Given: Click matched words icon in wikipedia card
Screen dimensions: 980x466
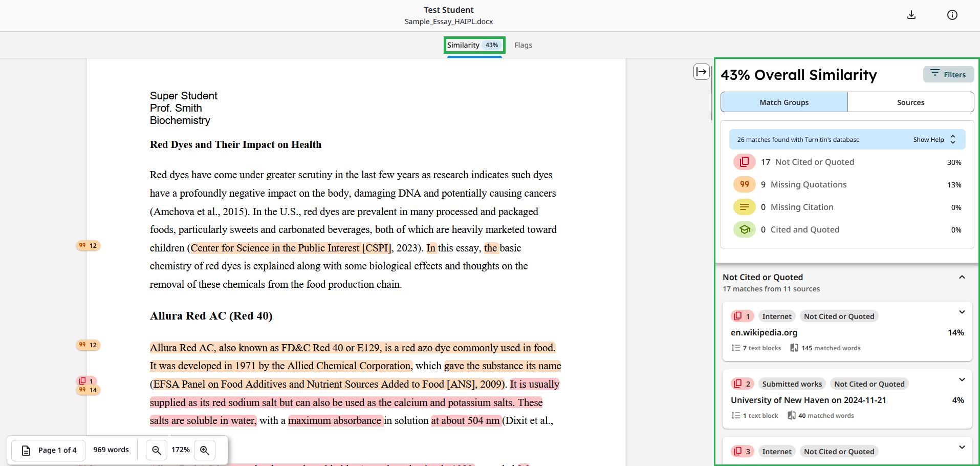Looking at the screenshot, I should [x=794, y=348].
